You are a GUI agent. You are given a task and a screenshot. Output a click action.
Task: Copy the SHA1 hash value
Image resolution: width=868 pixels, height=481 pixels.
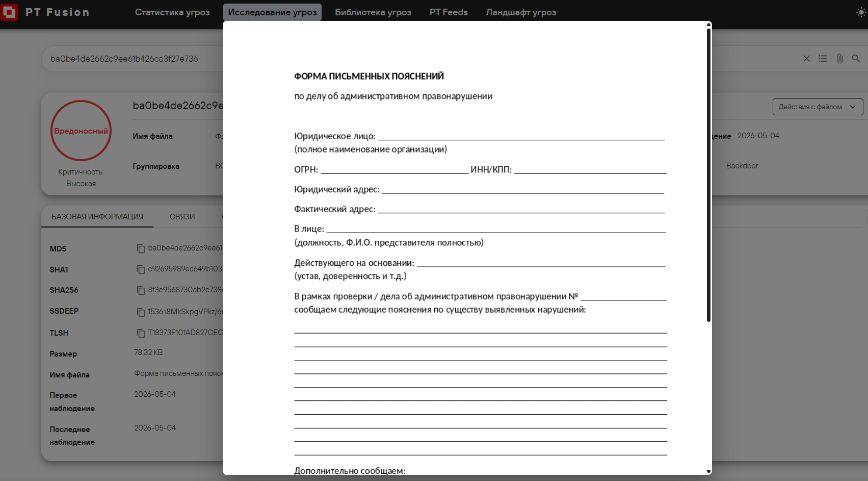[141, 269]
